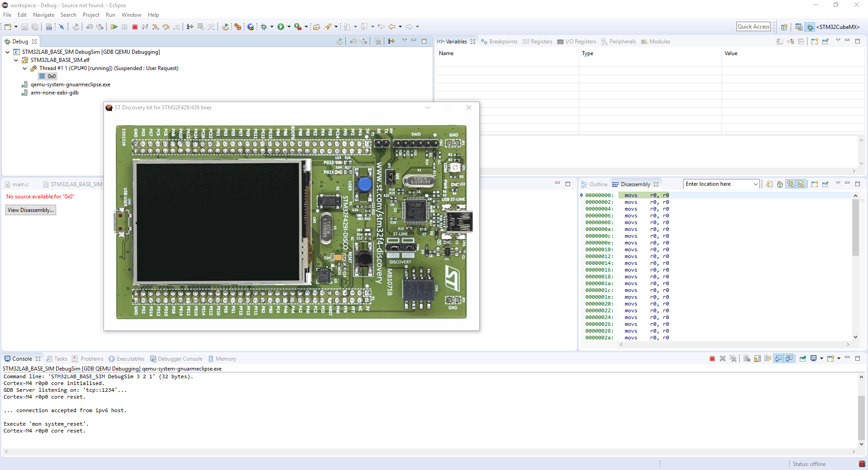Screen dimensions: 868x470
Task: Open the 'Enter location here' dropdown
Action: (755, 184)
